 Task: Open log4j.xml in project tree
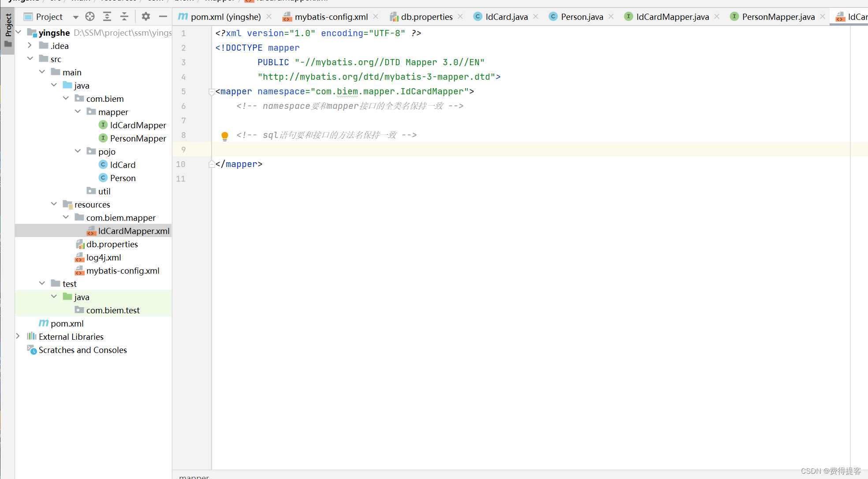(104, 257)
